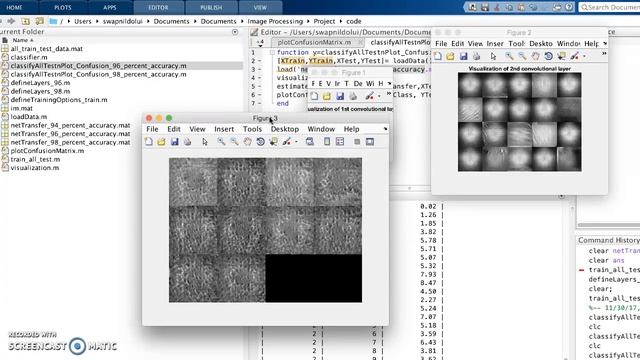Select Brush data tool in Figure 3
Viewport: 640px width, 360px height.
tap(287, 142)
